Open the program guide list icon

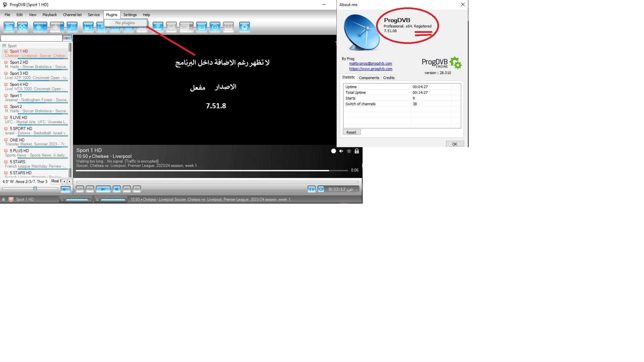pos(202,27)
